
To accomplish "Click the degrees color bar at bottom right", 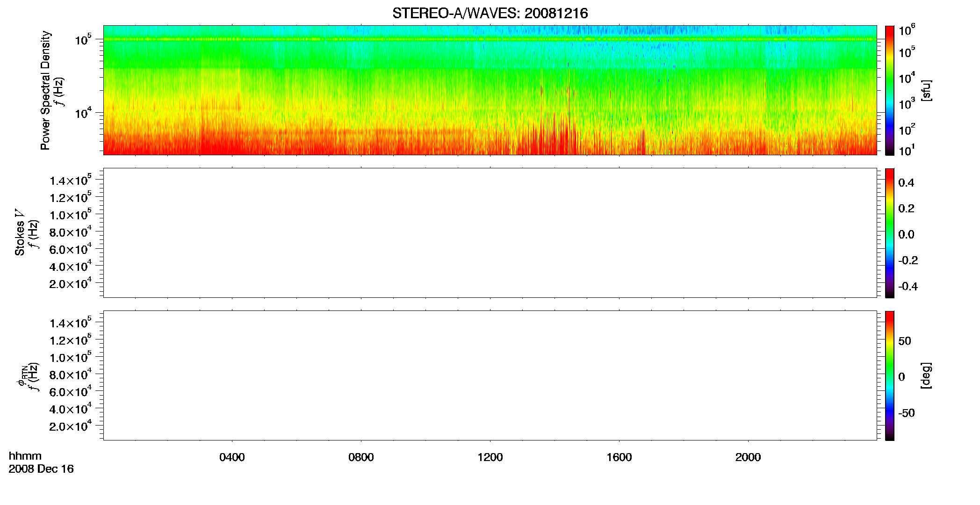I will tap(890, 375).
